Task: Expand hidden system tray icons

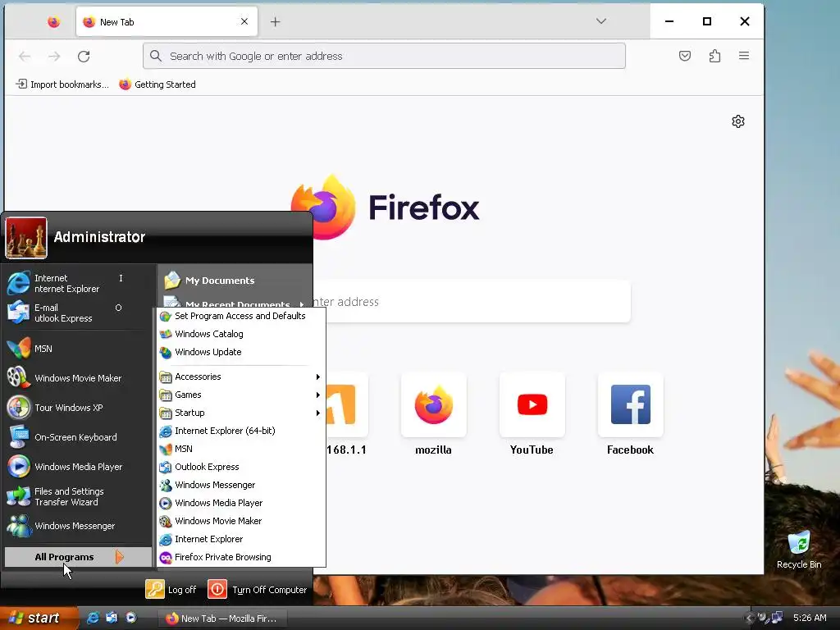Action: [749, 619]
